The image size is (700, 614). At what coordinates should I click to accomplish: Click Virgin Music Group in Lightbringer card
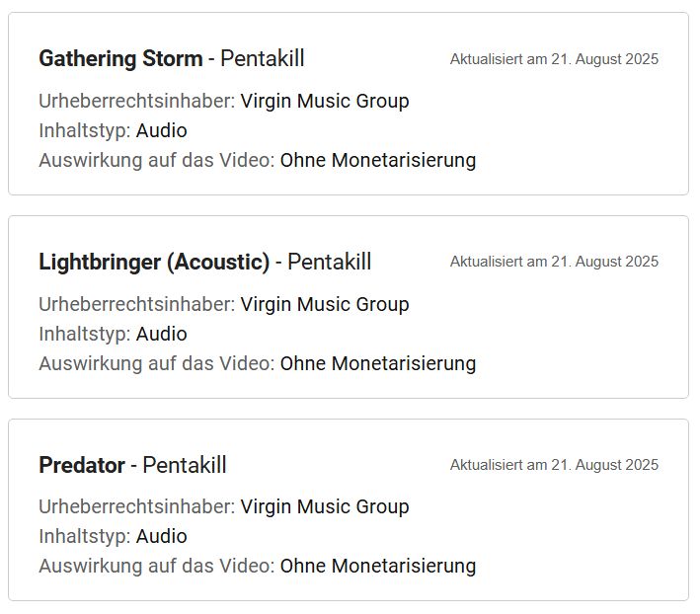click(x=325, y=305)
